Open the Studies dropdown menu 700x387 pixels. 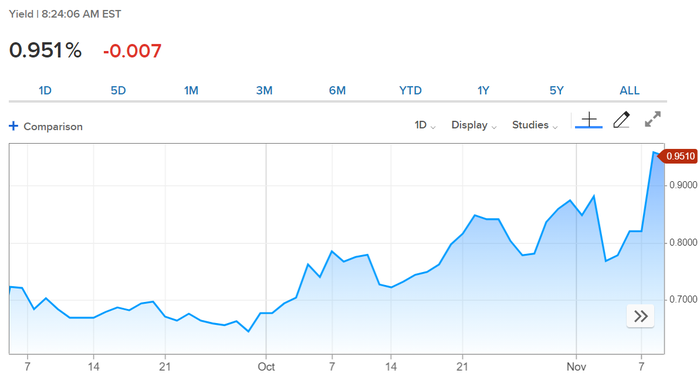pyautogui.click(x=535, y=125)
